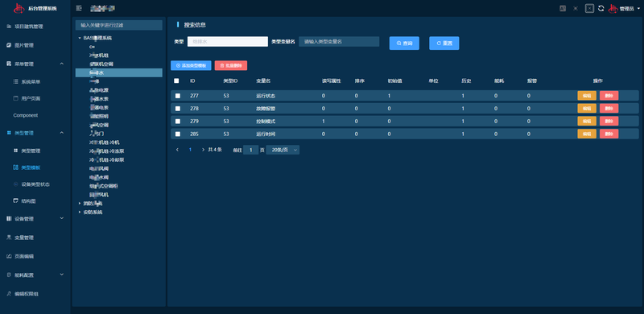Check the row with ID 279
The image size is (644, 314).
[x=178, y=122]
